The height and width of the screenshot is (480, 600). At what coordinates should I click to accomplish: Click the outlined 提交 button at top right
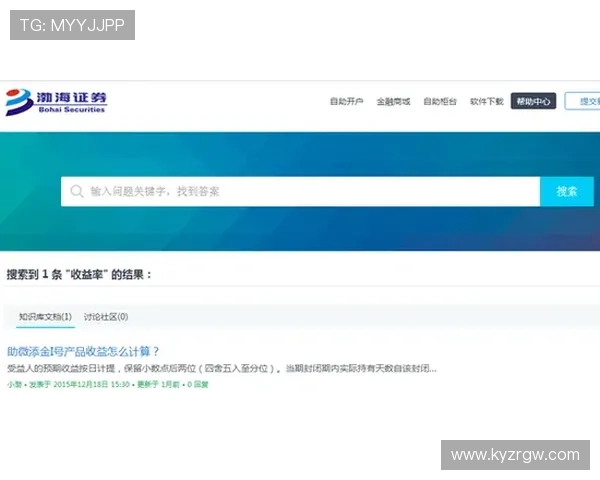[582, 101]
